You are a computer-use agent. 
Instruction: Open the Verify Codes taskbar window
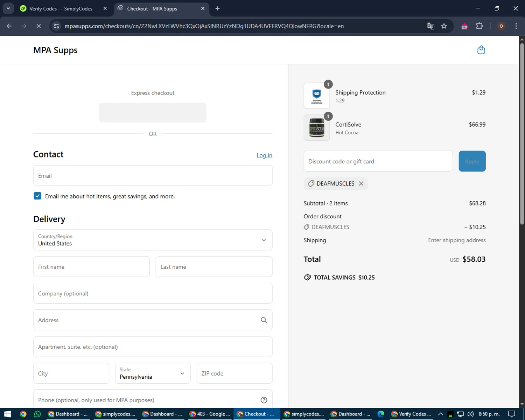click(x=411, y=414)
